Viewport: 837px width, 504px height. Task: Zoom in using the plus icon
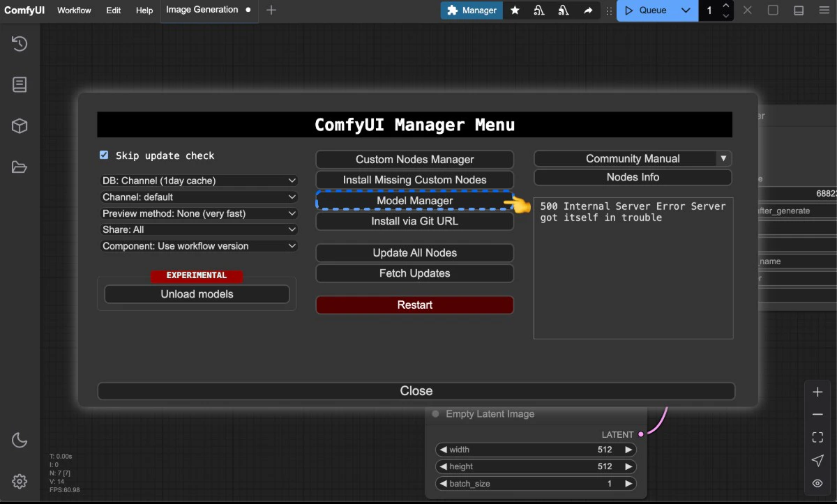(817, 392)
